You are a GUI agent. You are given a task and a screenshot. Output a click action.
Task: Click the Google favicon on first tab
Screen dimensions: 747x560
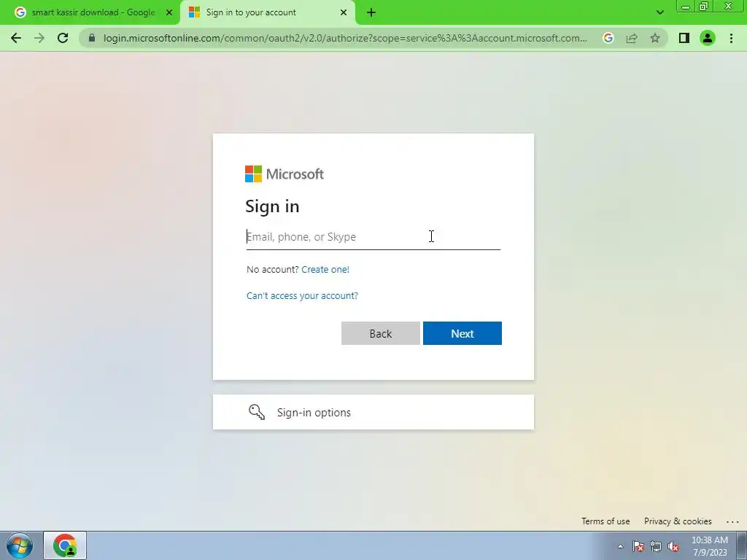(20, 12)
